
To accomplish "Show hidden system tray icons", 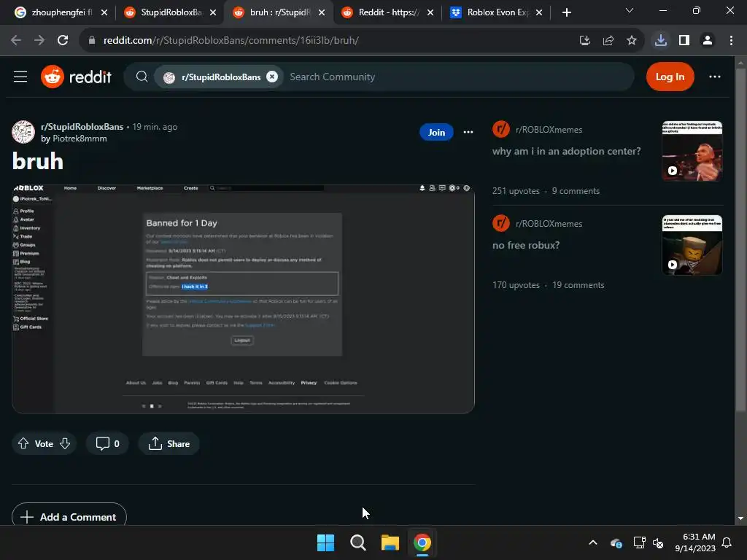I will (x=593, y=542).
